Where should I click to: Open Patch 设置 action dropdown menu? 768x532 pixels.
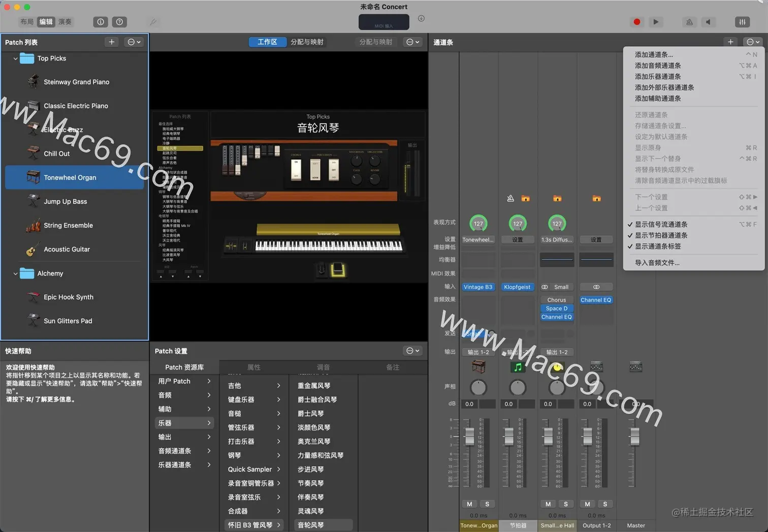tap(412, 351)
